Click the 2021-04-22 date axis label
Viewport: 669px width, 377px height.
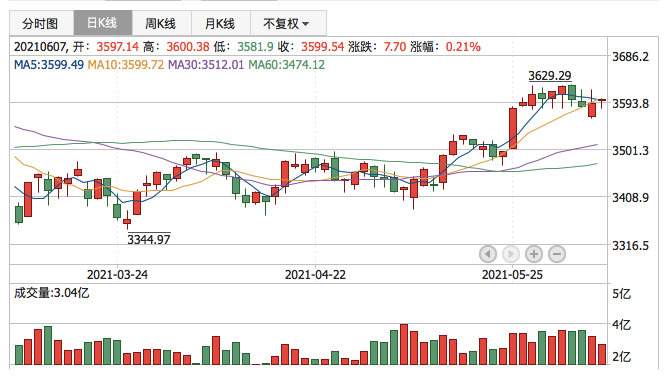[315, 274]
